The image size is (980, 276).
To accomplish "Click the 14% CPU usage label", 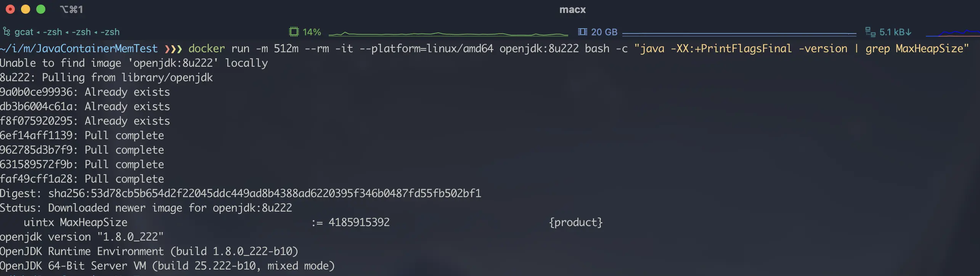I will (312, 32).
